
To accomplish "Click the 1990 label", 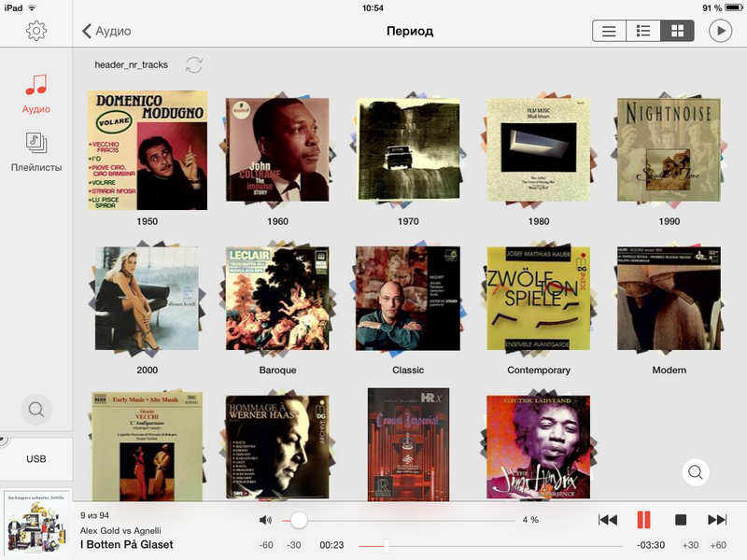I will point(669,221).
